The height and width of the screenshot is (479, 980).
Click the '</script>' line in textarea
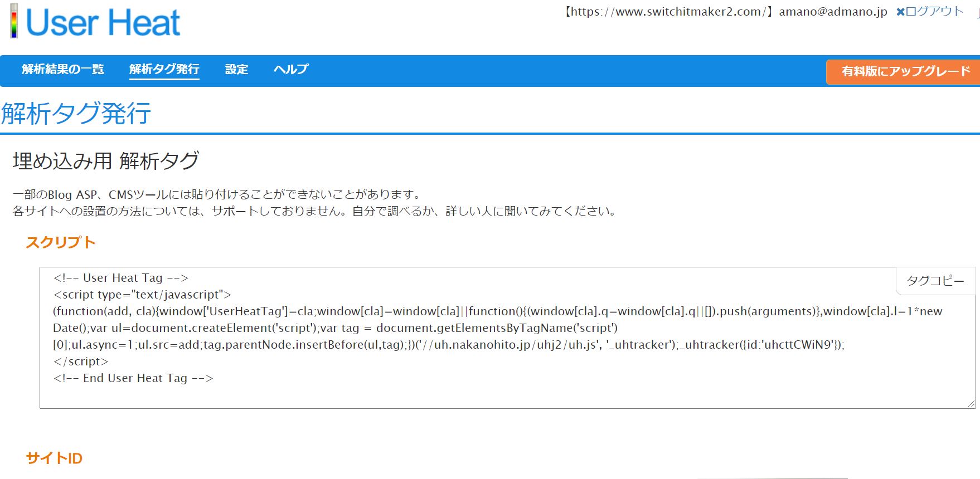(81, 361)
